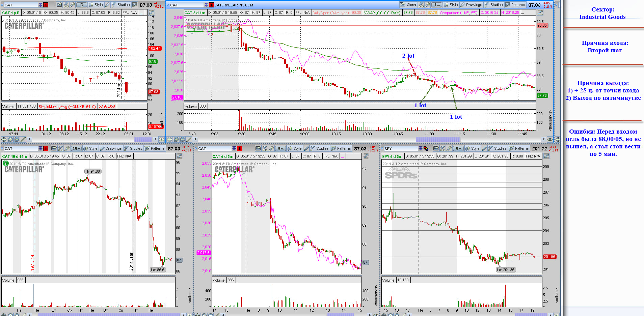Click the chart mode icon right of the SPY header
The width and height of the screenshot is (644, 316).
(546, 156)
